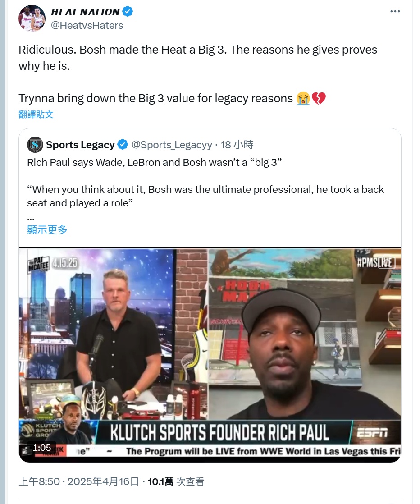Play the Rich Paul video clip
Image resolution: width=420 pixels, height=504 pixels.
click(210, 355)
